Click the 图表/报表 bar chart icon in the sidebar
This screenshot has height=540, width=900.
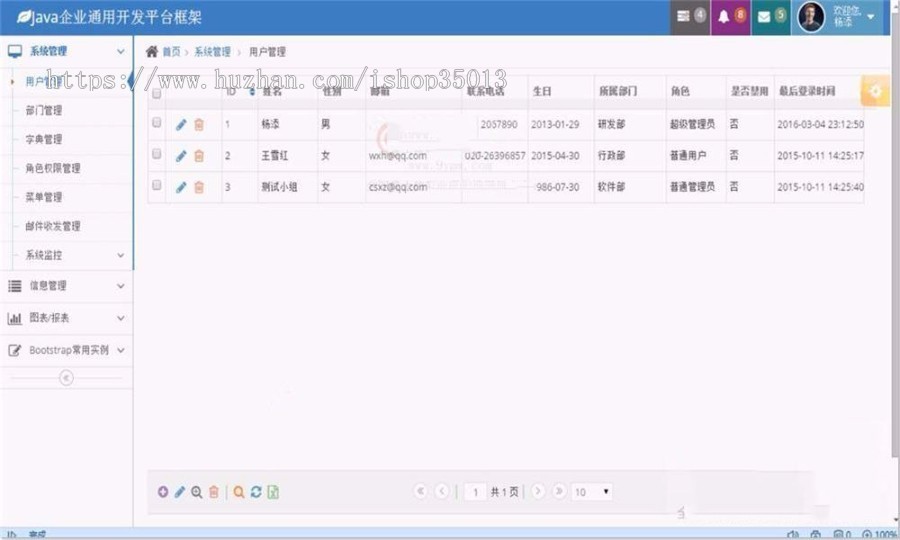click(15, 318)
